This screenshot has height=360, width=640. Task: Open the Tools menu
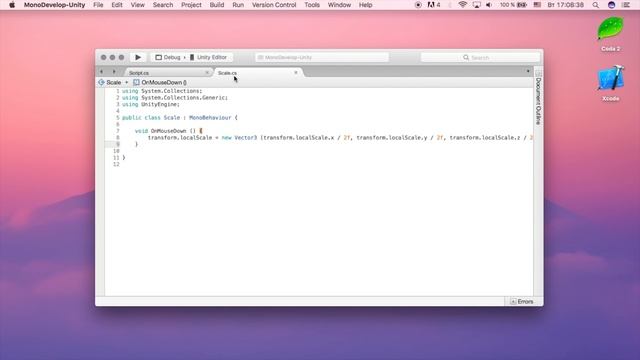(x=312, y=5)
